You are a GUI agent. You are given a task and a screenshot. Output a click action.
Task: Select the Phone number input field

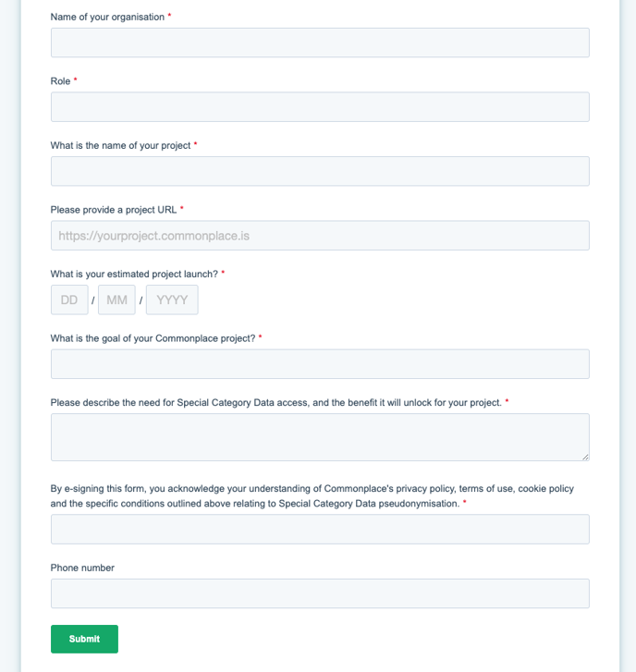(x=320, y=593)
